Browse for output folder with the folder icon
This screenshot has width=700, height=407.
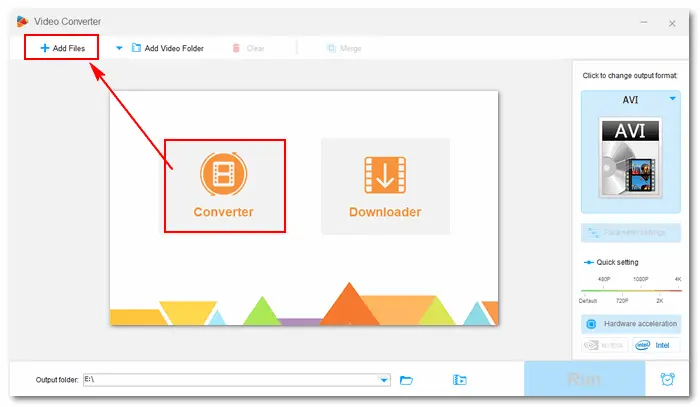pyautogui.click(x=406, y=380)
